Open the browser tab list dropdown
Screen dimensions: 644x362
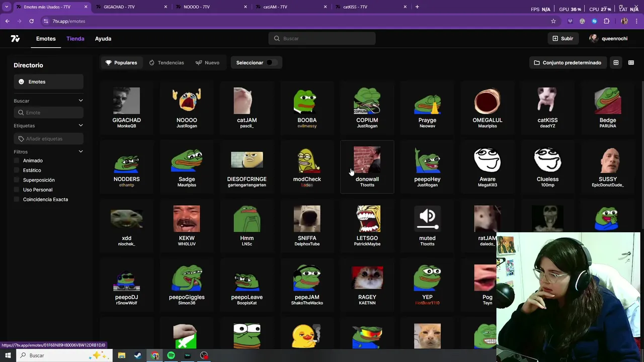tap(7, 7)
